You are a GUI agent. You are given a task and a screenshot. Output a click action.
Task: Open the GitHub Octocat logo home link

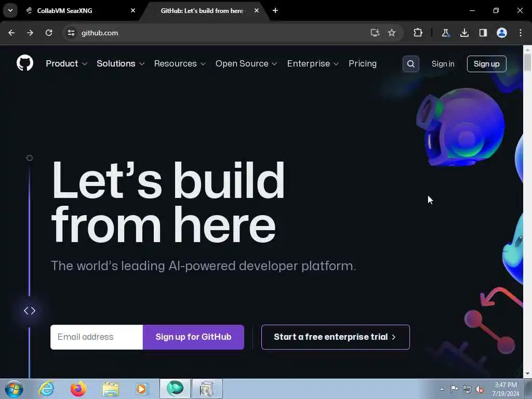(x=25, y=63)
